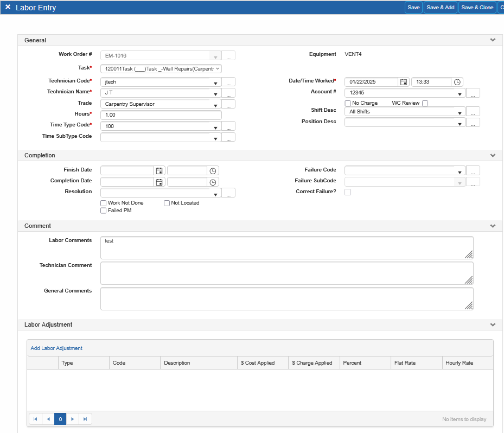Click inside the Technician Comment field

pos(286,273)
